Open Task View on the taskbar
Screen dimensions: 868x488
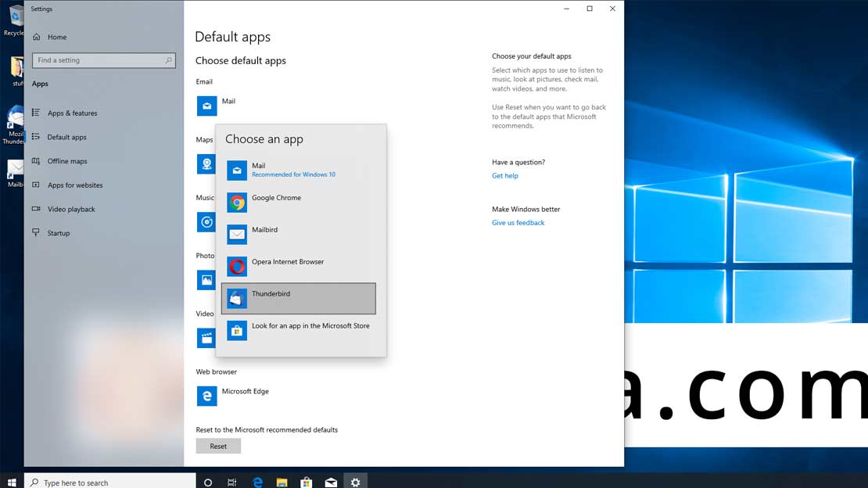(x=232, y=482)
